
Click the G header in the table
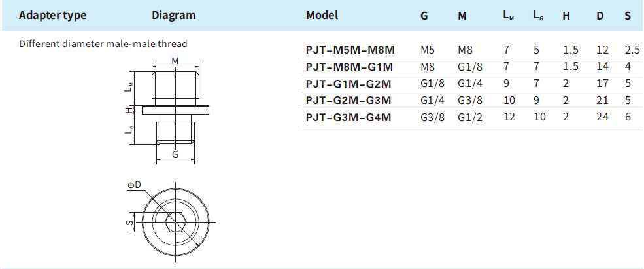[424, 16]
